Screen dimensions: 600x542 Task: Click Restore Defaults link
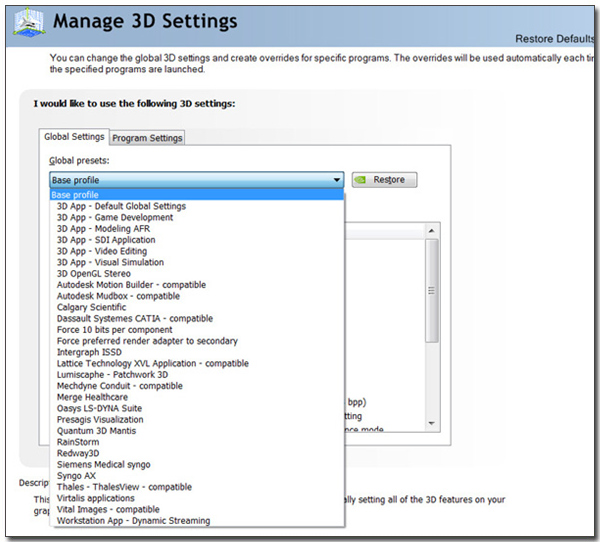[x=554, y=39]
